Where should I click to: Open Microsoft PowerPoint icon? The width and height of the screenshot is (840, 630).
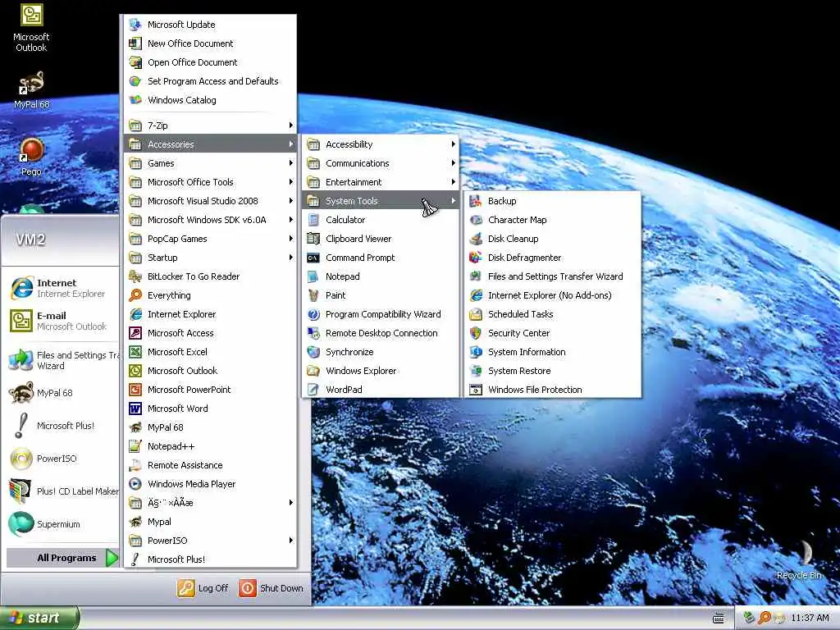(135, 390)
